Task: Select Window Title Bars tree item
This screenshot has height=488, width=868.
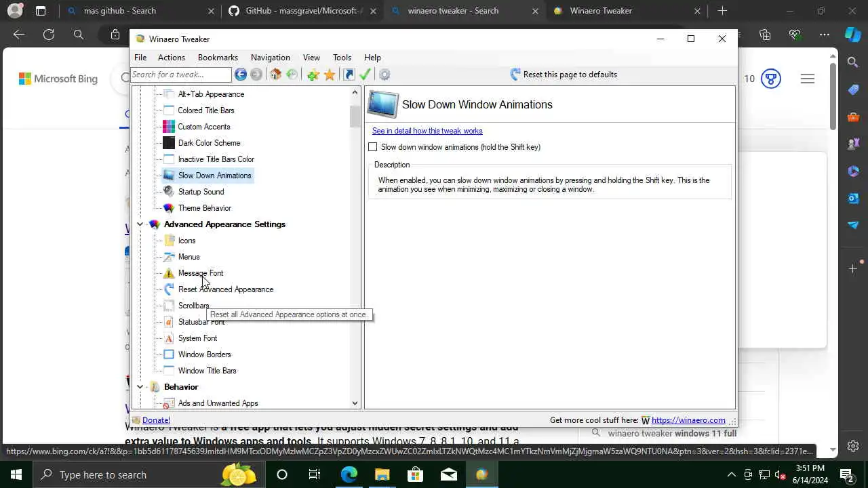Action: pos(207,371)
